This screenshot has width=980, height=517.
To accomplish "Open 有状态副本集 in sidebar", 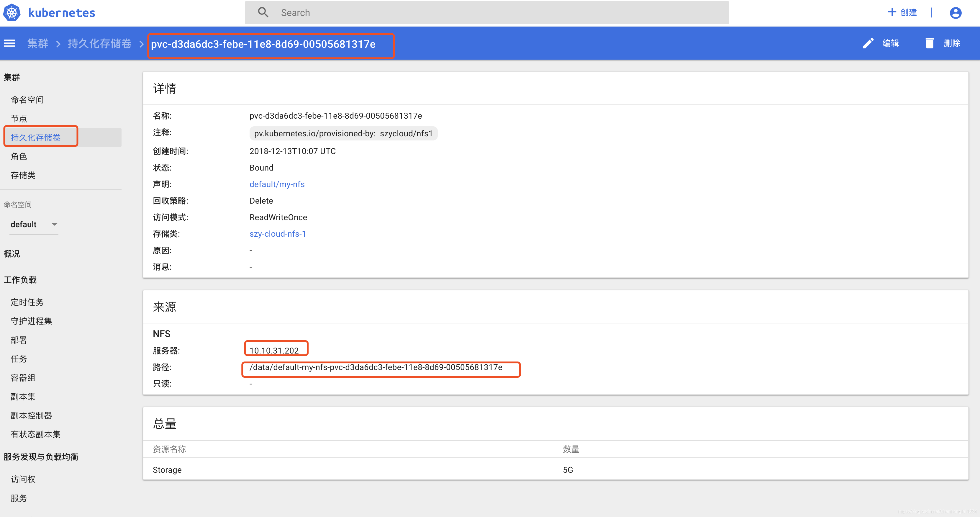I will [36, 434].
